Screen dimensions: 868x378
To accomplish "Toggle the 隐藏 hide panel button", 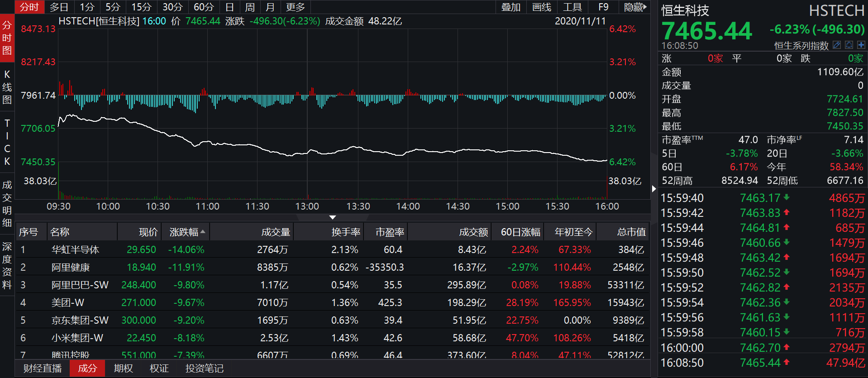I will 635,7.
